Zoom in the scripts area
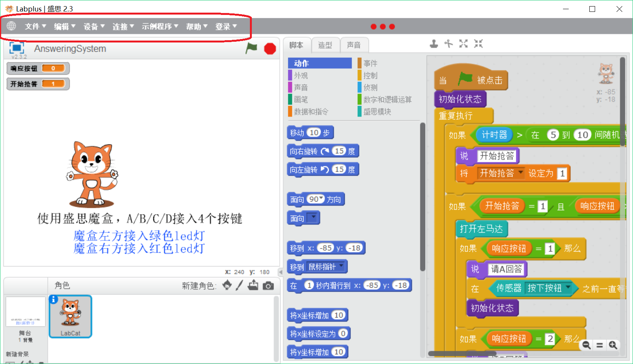The image size is (633, 364). pos(613,345)
